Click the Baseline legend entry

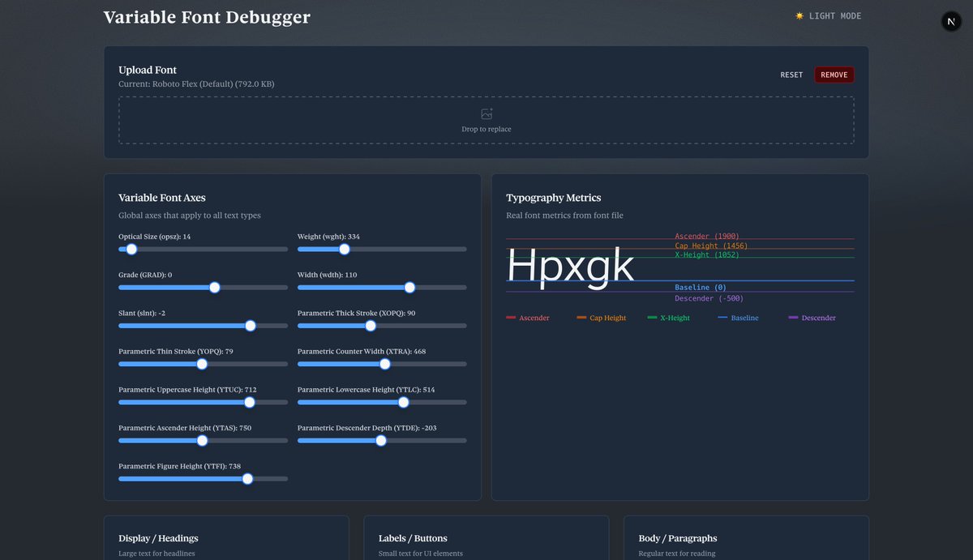tap(739, 318)
